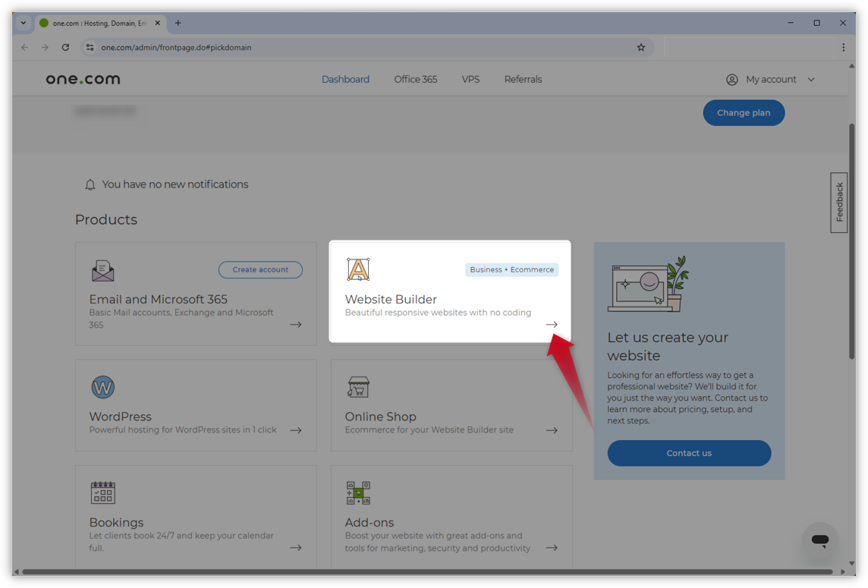The image size is (868, 588).
Task: Expand the My account dropdown
Action: pos(771,79)
